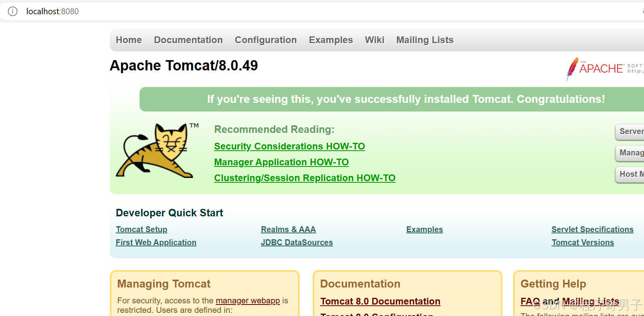Open the Examples nav item in top bar
Image resolution: width=644 pixels, height=316 pixels.
coord(331,40)
